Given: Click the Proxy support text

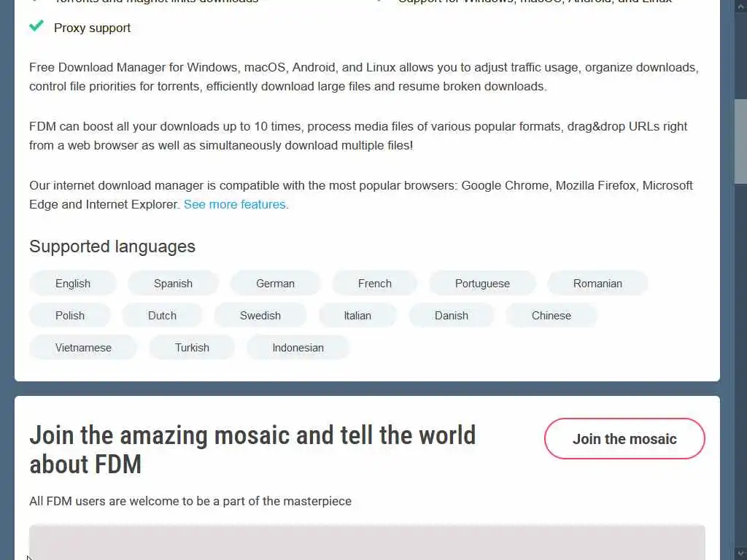Looking at the screenshot, I should pos(92,28).
